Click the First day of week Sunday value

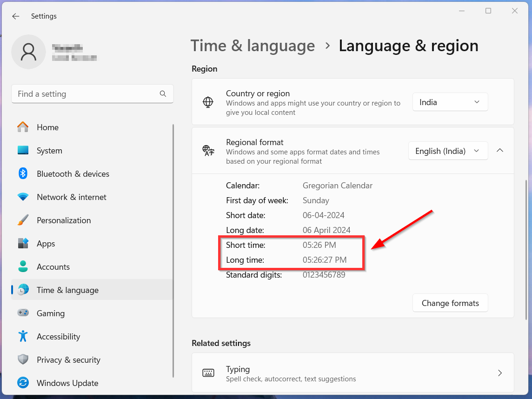click(316, 200)
